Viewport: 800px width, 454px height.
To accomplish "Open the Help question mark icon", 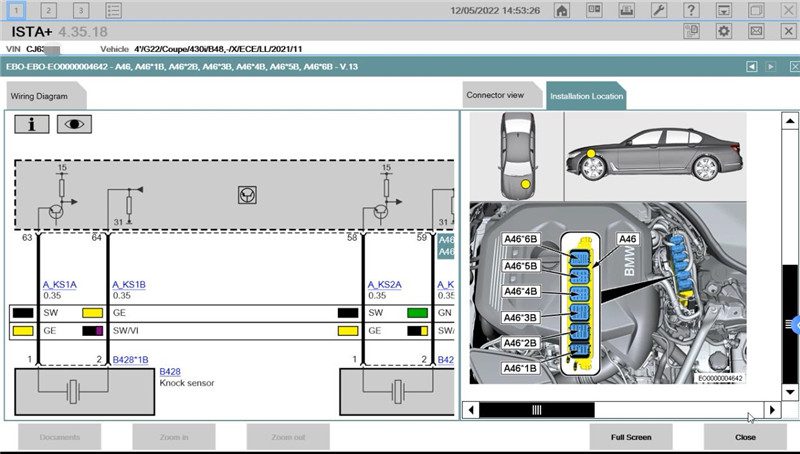I will [x=691, y=10].
